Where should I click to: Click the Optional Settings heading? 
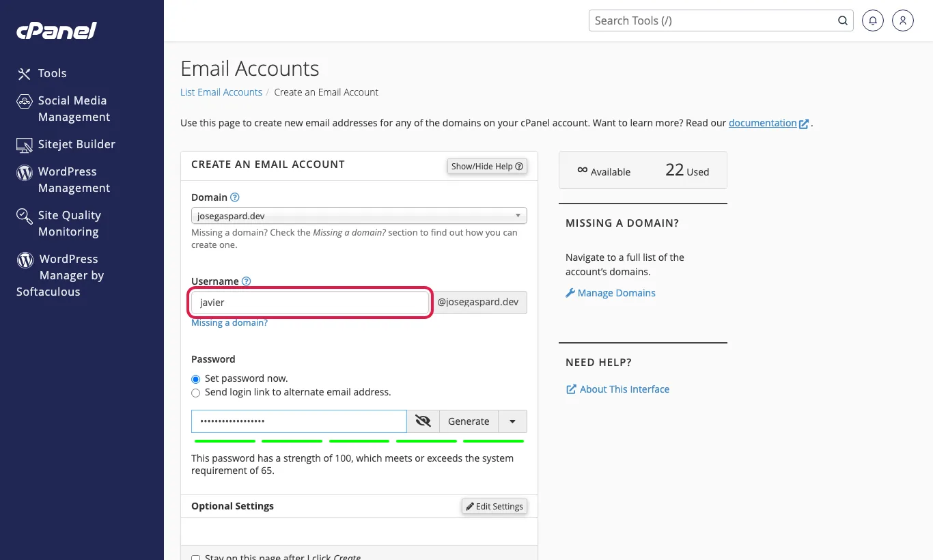coord(232,506)
